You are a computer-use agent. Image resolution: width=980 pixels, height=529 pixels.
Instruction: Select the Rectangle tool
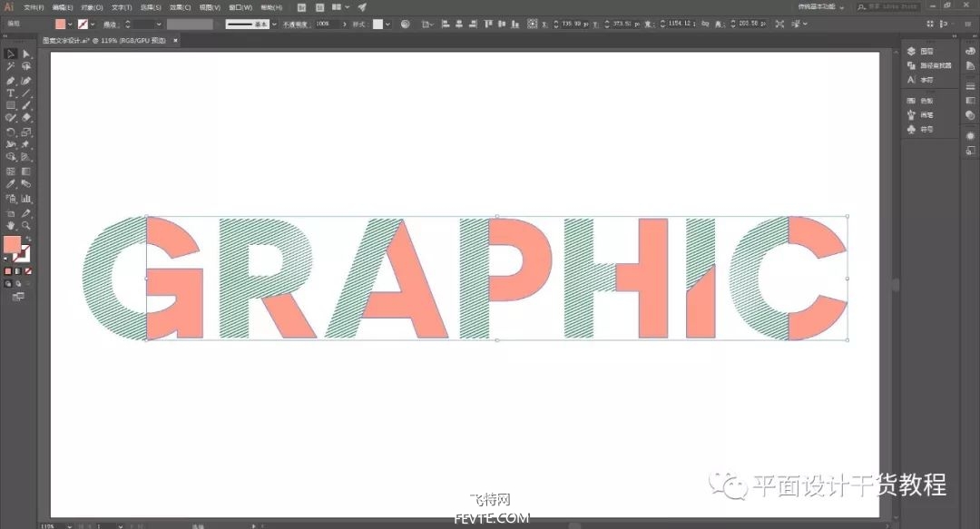click(x=11, y=105)
